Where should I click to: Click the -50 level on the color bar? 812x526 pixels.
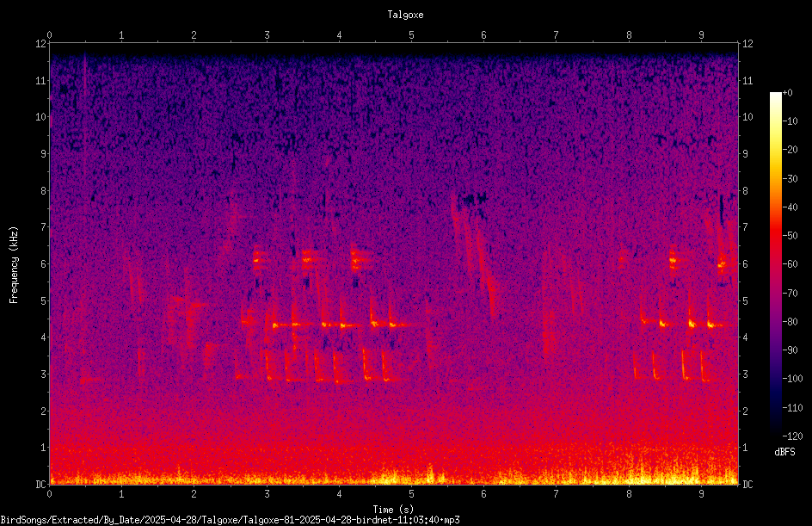coord(790,235)
